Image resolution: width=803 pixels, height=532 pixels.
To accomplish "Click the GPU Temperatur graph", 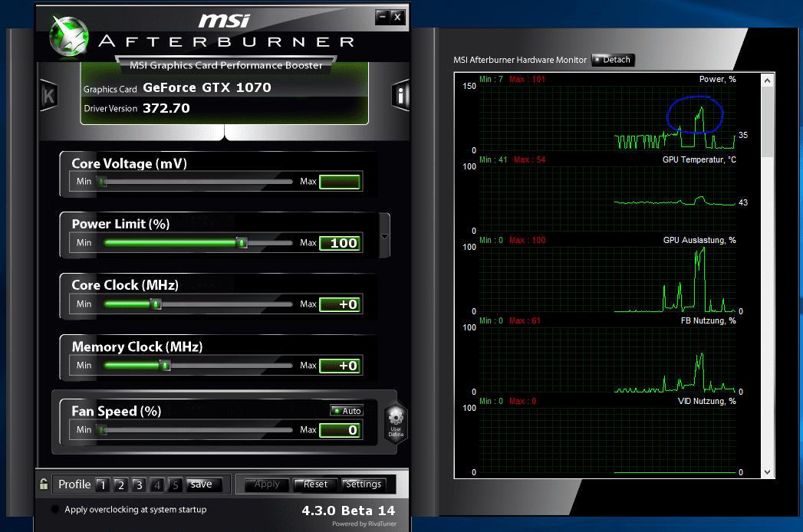I will coord(608,198).
